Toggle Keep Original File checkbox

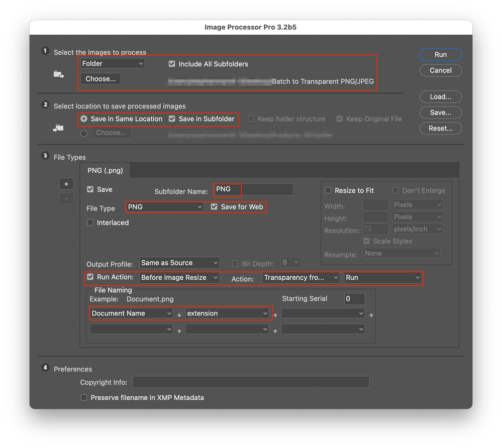(340, 119)
